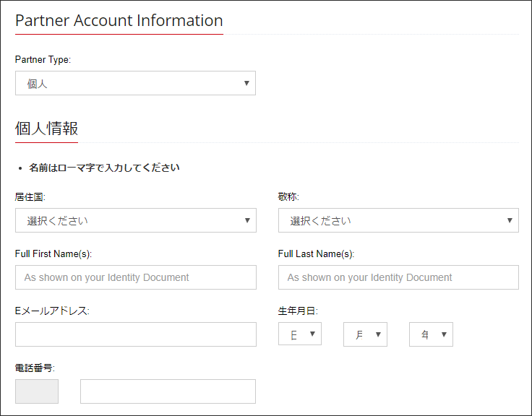
Task: Select the birth day (日) dropdown
Action: pyautogui.click(x=300, y=334)
